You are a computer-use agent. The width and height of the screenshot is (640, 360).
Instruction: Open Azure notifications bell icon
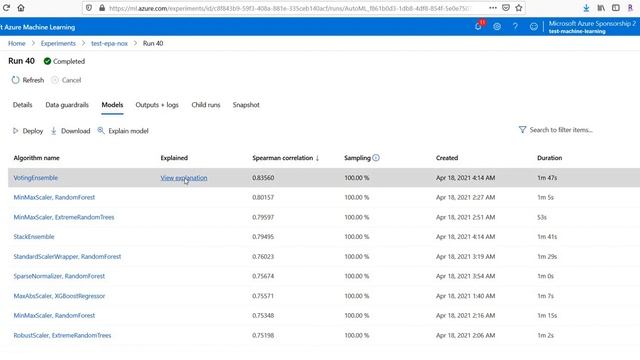tap(478, 26)
